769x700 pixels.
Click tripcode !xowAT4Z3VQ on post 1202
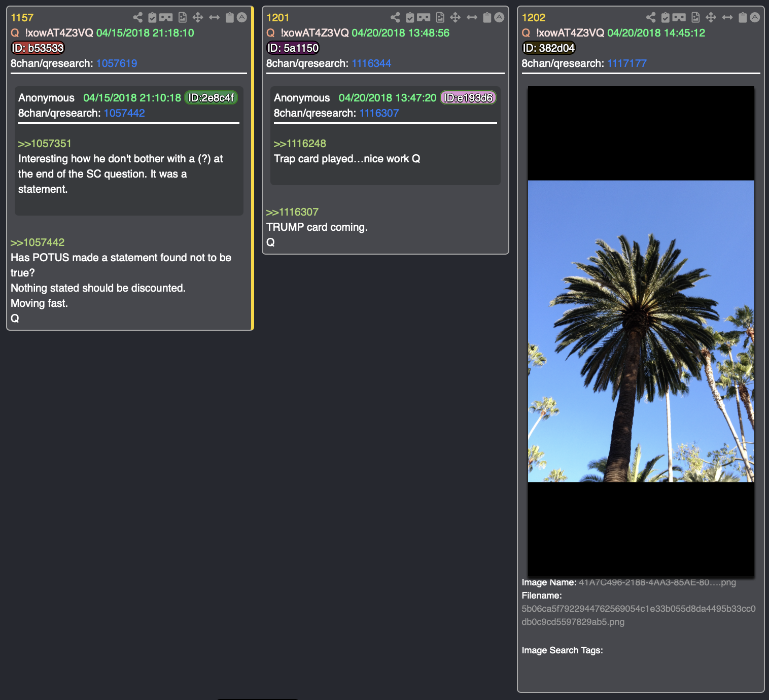[x=571, y=33]
